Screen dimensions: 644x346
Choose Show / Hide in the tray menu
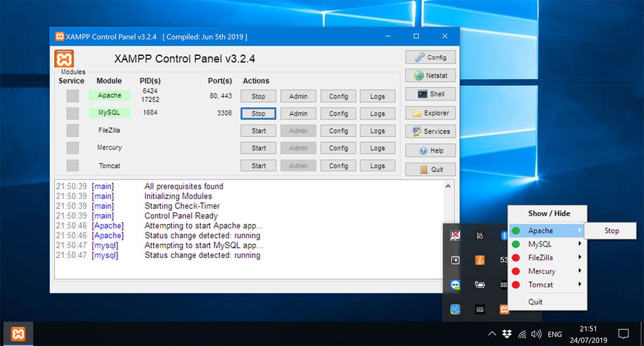click(548, 214)
